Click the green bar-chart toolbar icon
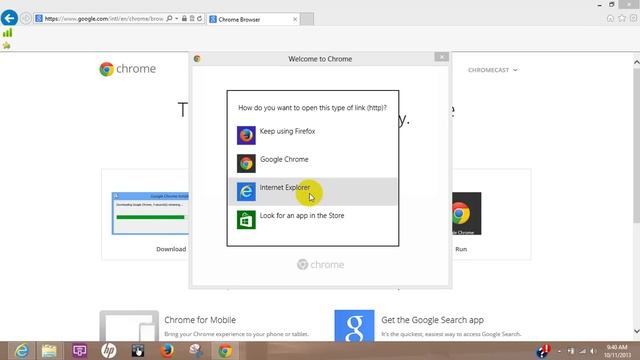 click(7, 33)
